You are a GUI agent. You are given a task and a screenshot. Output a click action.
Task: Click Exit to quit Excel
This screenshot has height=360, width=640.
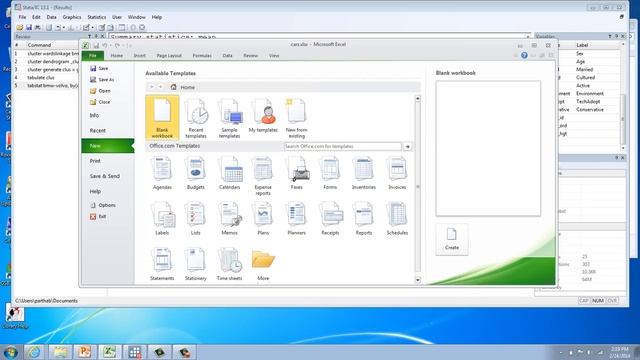coord(98,216)
